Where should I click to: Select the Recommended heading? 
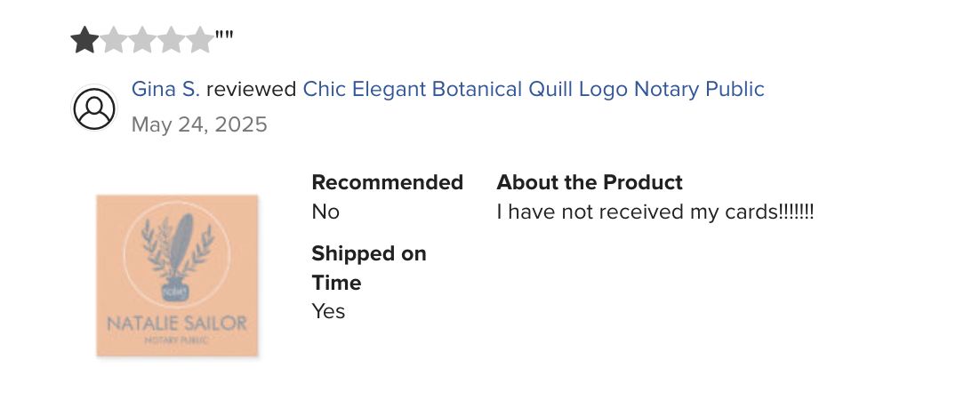[x=388, y=182]
